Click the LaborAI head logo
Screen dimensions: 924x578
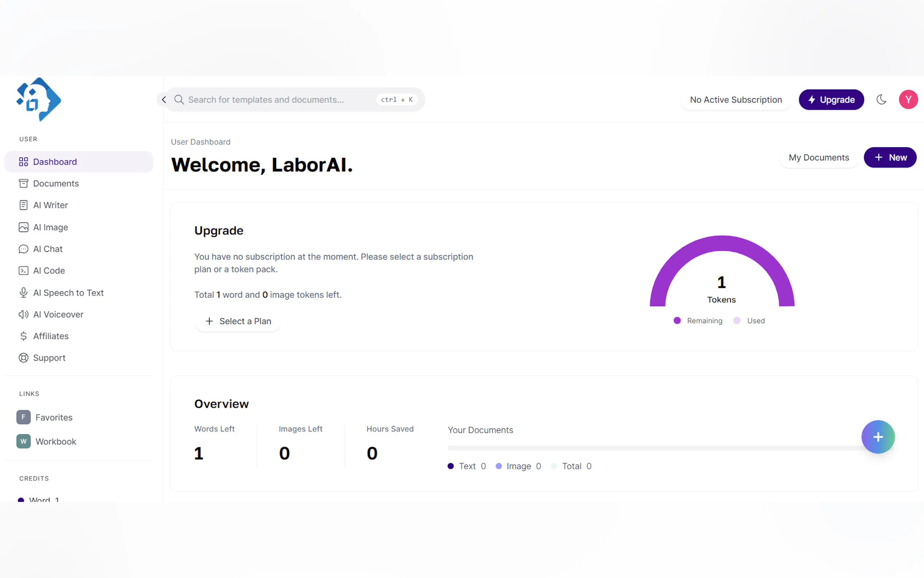[x=39, y=99]
